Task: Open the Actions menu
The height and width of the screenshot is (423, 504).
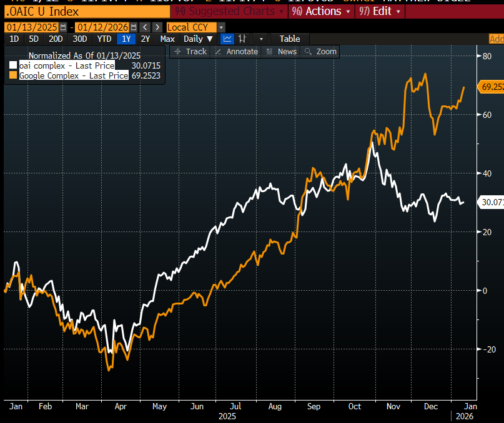Action: [321, 11]
